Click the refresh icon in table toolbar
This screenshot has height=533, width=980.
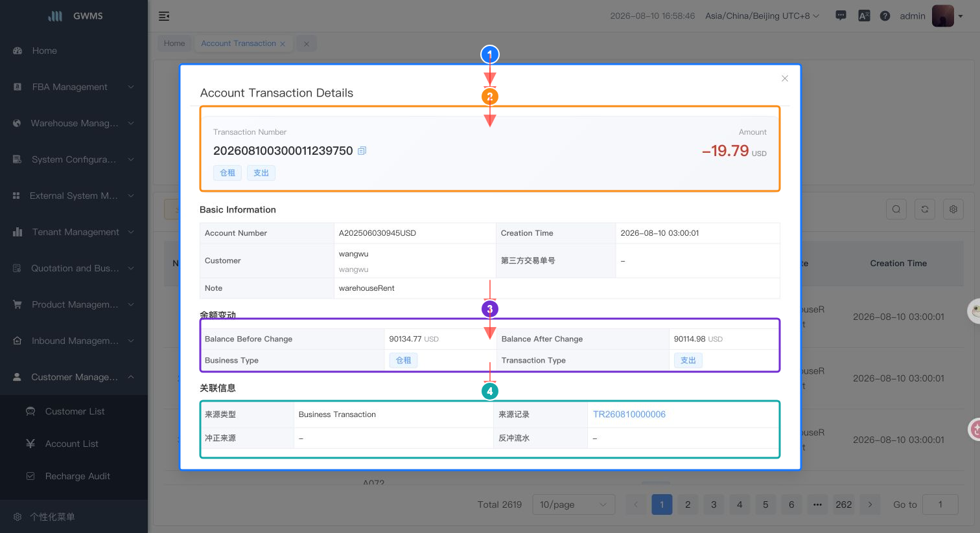point(925,209)
